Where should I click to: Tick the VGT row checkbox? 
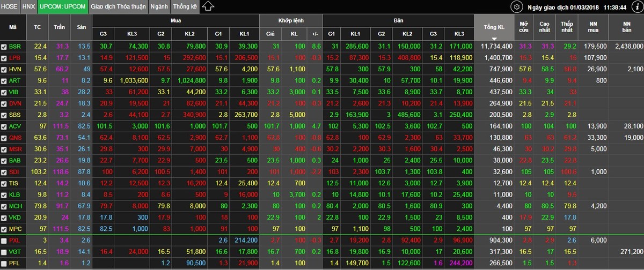[x=4, y=252]
